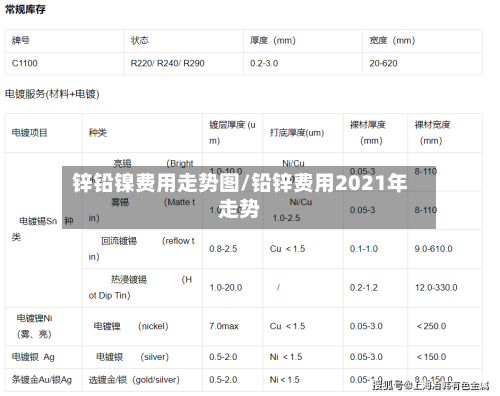Viewport: 500px width, 396px height.
Task: Click the heading 电镀服务(材料+电镀)
Action: click(x=52, y=94)
